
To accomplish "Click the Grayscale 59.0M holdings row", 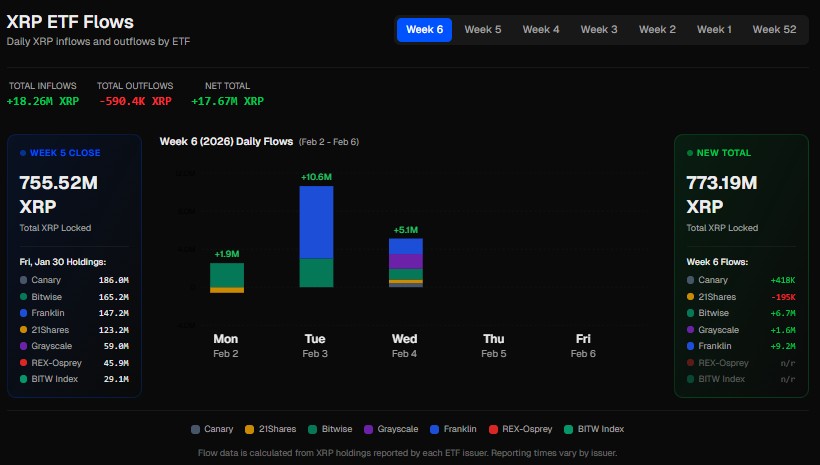I will click(74, 346).
